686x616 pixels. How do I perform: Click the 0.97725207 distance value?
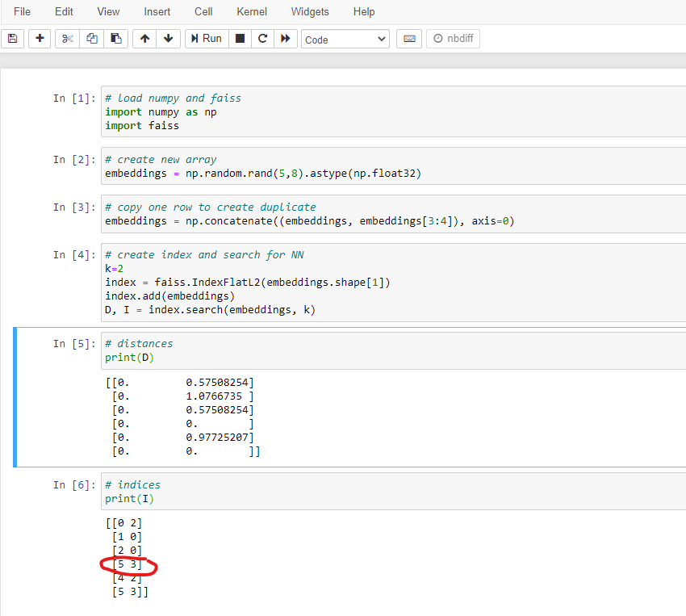click(217, 438)
